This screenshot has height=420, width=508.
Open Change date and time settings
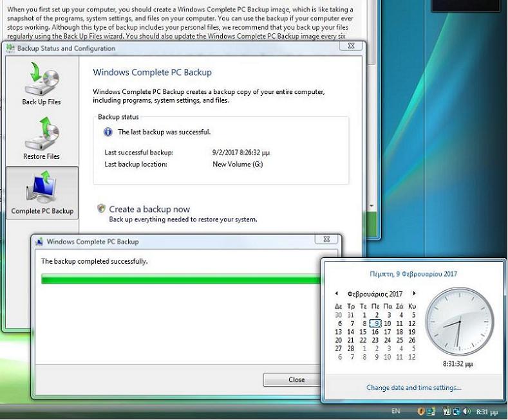click(414, 388)
